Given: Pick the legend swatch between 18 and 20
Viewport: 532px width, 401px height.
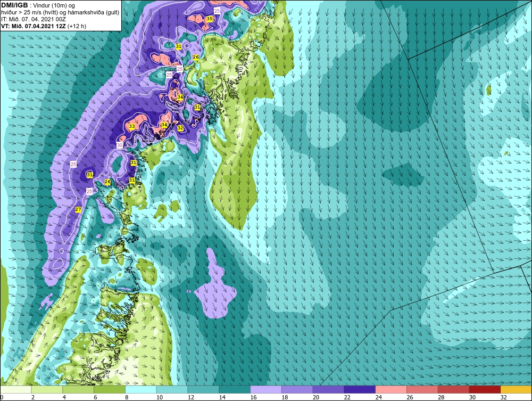Looking at the screenshot, I should pos(297,389).
